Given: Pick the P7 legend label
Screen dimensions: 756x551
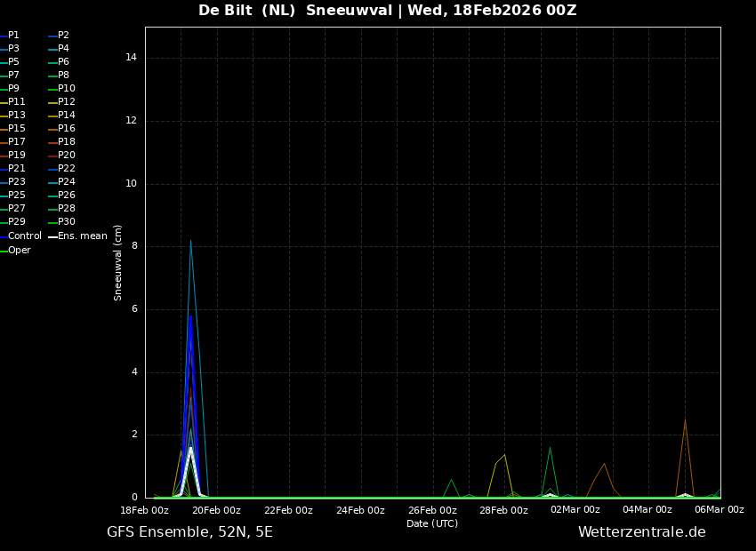Looking at the screenshot, I should click(x=13, y=76).
